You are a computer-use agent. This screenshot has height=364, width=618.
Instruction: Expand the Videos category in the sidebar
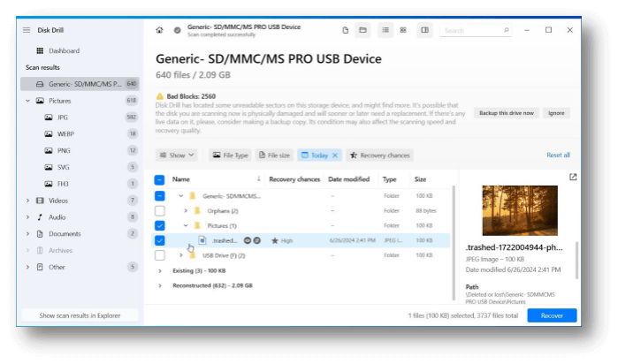27,201
